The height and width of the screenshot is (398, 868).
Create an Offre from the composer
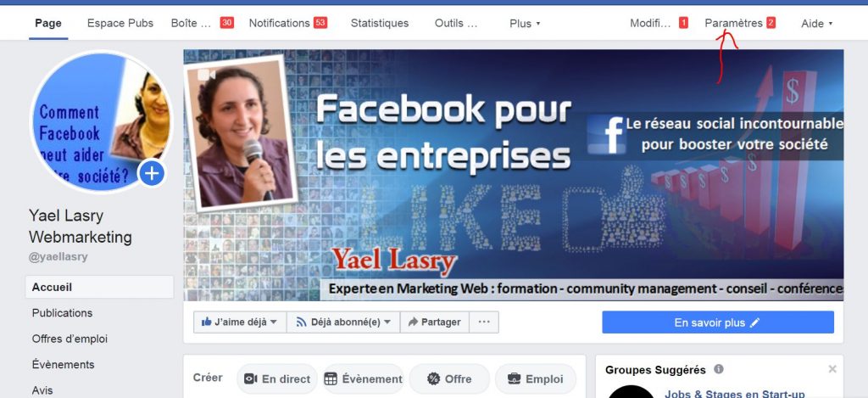coord(449,379)
